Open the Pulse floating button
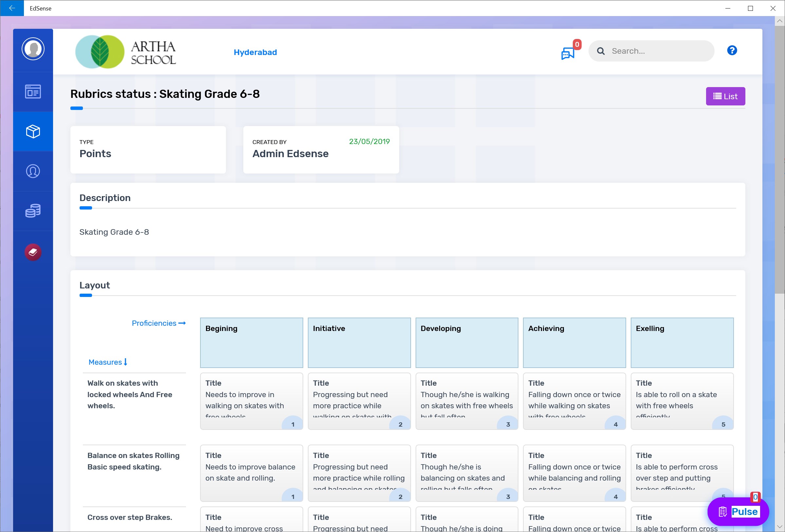The width and height of the screenshot is (785, 532). pos(738,511)
